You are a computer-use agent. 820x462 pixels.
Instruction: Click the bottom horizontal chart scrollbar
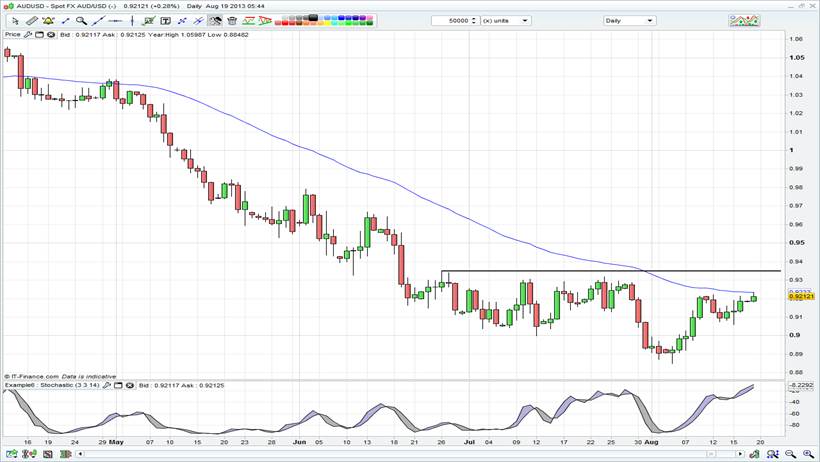pos(400,456)
